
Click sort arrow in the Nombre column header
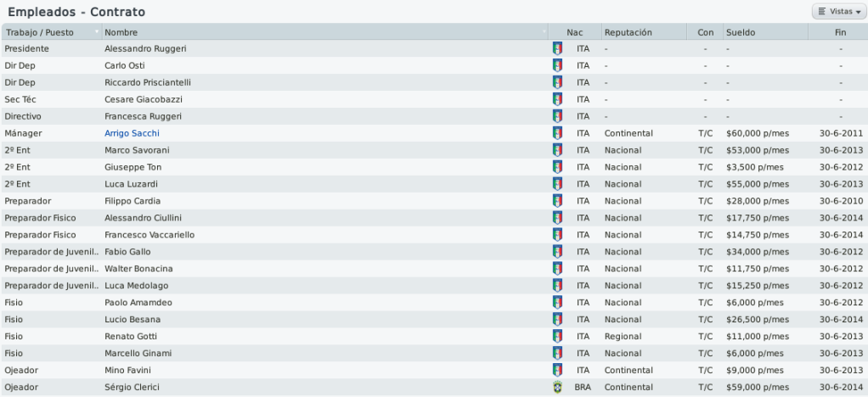(544, 31)
